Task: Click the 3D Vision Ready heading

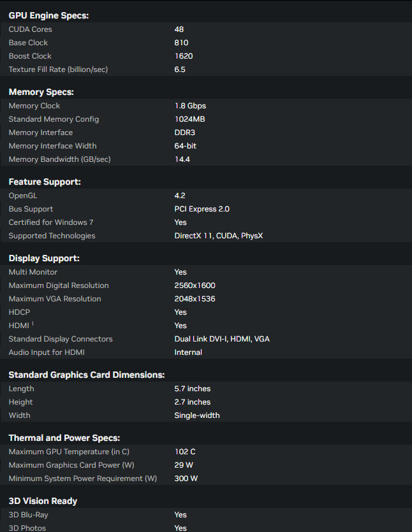Action: [43, 501]
